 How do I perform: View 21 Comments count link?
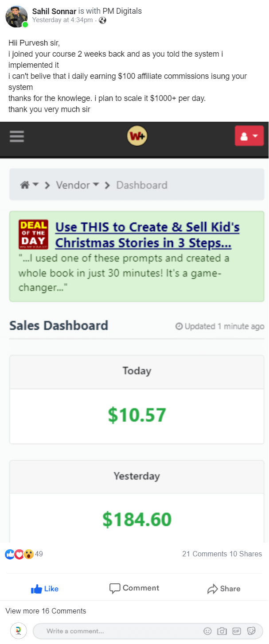click(204, 554)
